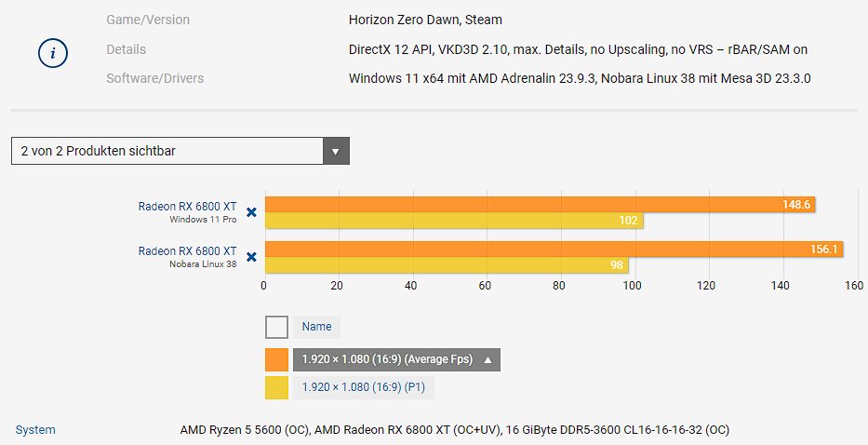868x445 pixels.
Task: Click the yellow P1 color swatch
Action: coord(276,387)
